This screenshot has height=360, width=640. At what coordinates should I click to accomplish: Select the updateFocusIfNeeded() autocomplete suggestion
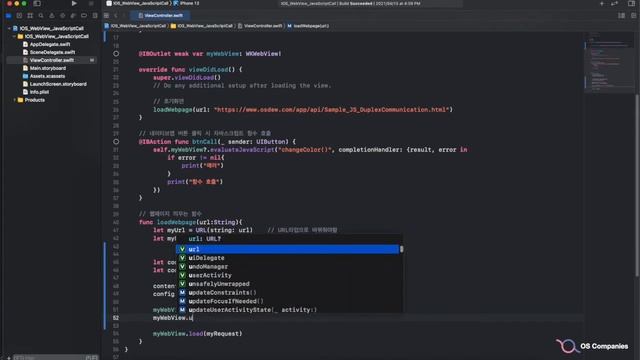point(287,301)
